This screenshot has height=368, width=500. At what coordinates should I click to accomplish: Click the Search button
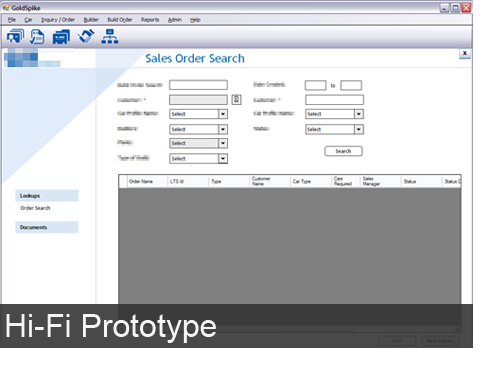click(343, 151)
